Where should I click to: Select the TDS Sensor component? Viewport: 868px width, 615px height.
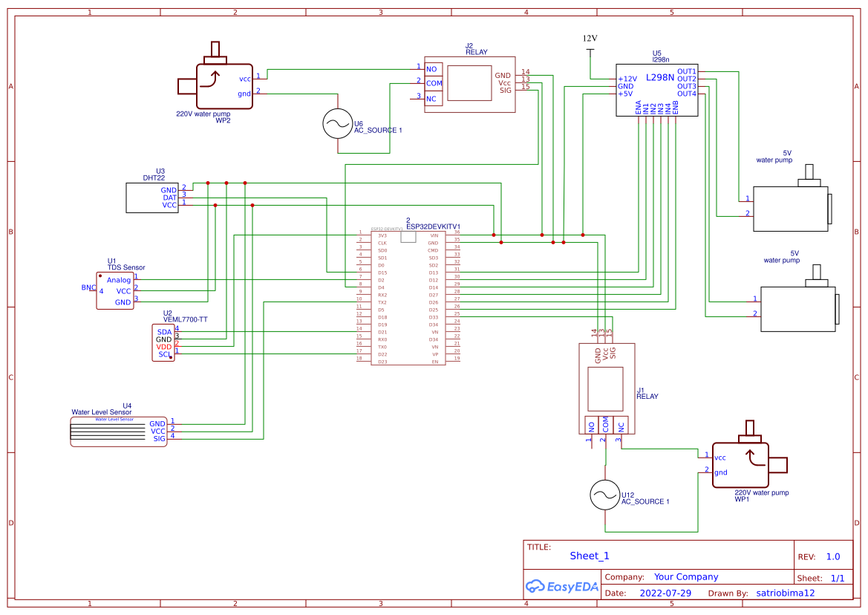click(115, 290)
